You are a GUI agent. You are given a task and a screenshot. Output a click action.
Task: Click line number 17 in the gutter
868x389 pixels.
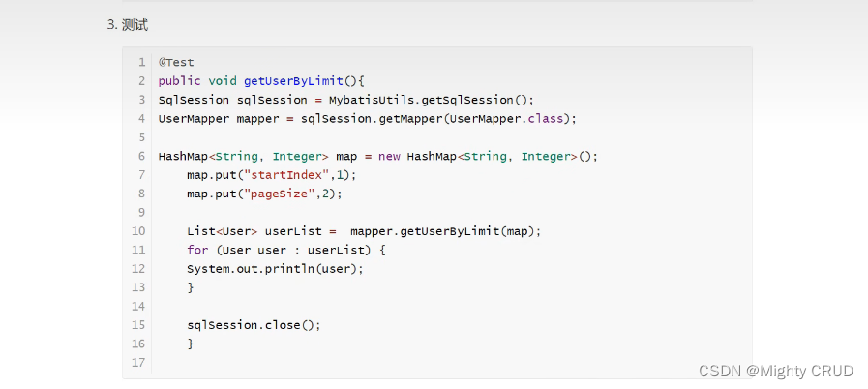[138, 363]
